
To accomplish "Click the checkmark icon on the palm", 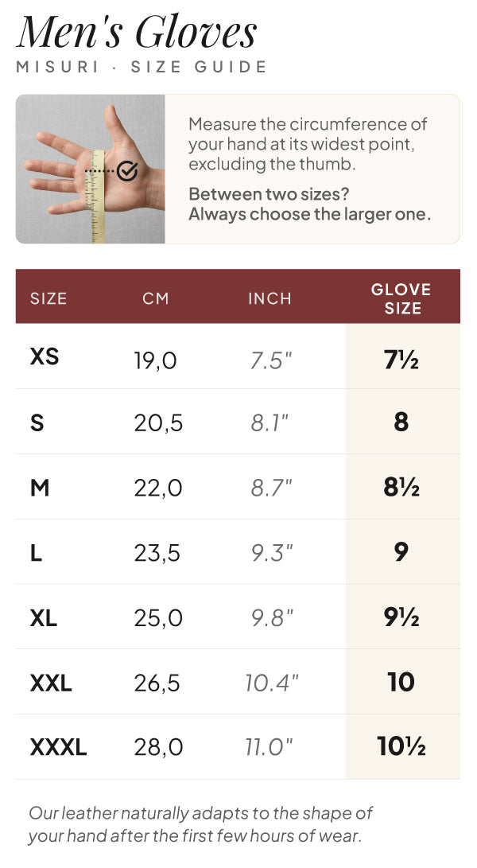I will coord(127,171).
